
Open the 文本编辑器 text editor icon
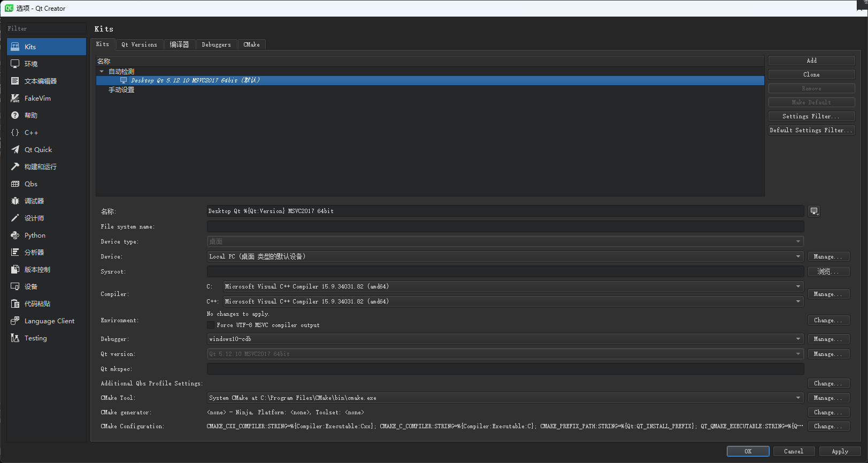[15, 81]
